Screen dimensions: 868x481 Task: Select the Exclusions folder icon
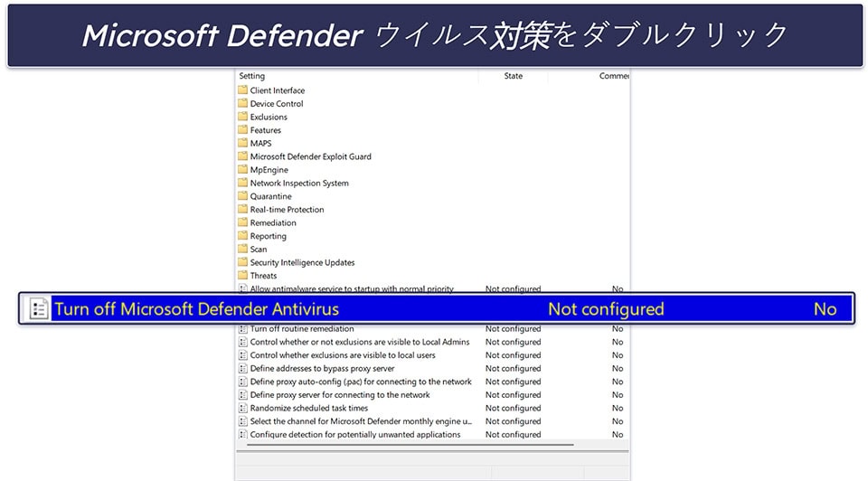click(x=242, y=117)
